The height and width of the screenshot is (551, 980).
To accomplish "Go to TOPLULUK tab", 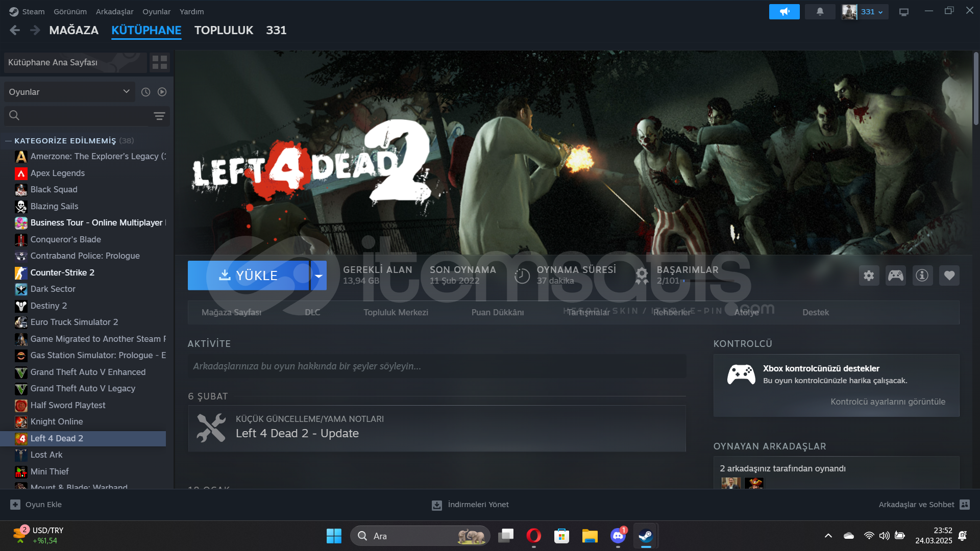I will pyautogui.click(x=224, y=30).
